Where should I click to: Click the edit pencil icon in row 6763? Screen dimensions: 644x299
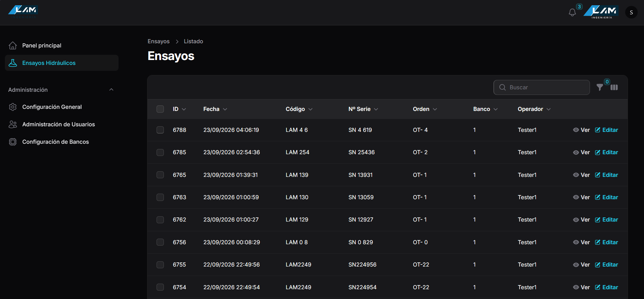click(598, 197)
